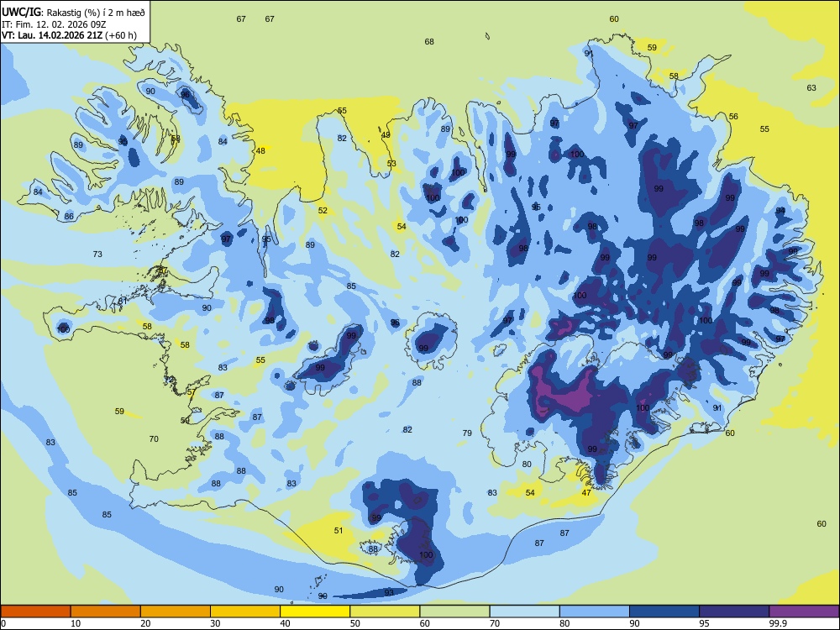
Task: Click the humidity value '63' on the map
Action: 811,88
